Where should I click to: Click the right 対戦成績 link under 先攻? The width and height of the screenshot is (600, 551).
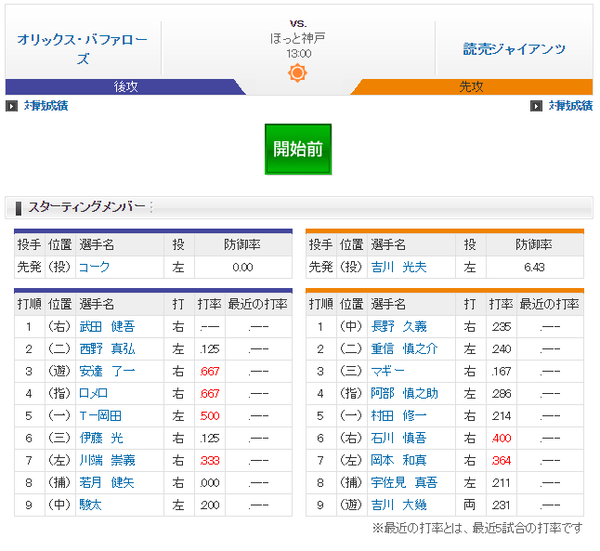(x=571, y=106)
